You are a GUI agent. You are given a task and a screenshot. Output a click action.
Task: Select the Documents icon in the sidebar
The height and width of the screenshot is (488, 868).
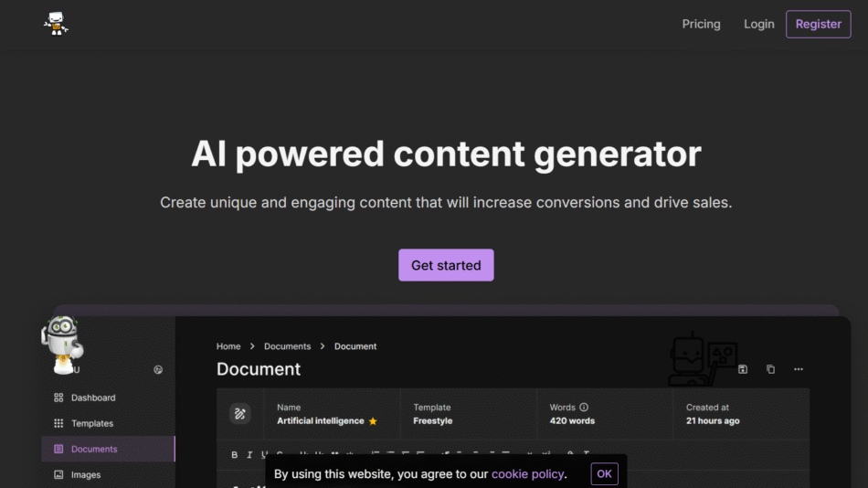(58, 449)
